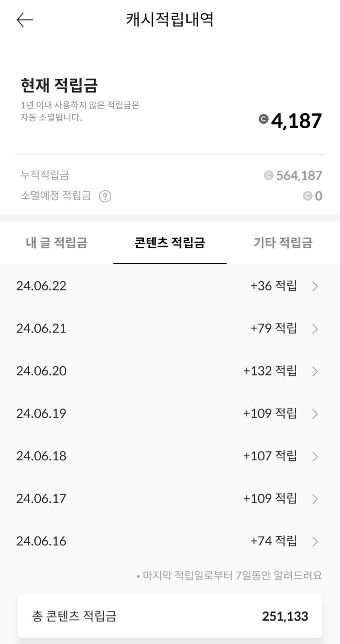Screen dimensions: 340x644
Task: Switch to the 기타 적립금 tab
Action: point(283,243)
